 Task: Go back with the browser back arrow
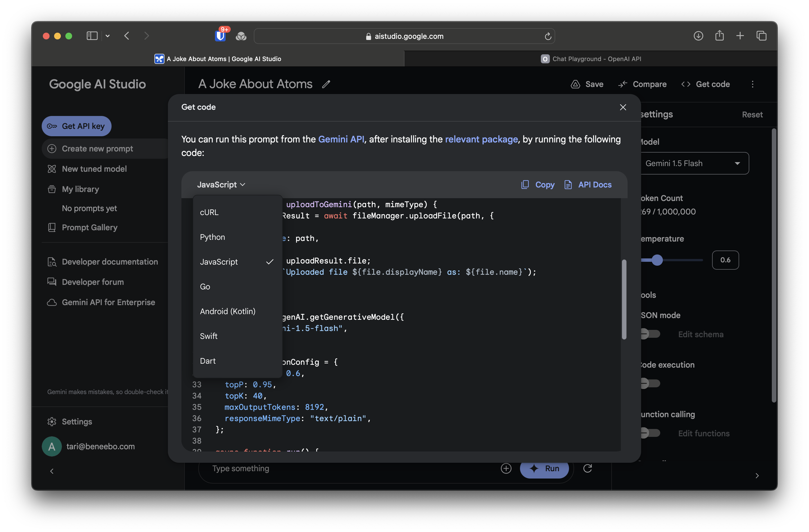pyautogui.click(x=127, y=36)
